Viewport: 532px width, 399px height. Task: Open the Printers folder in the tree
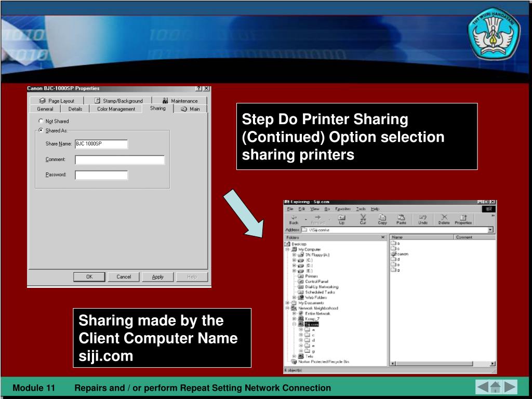[308, 276]
